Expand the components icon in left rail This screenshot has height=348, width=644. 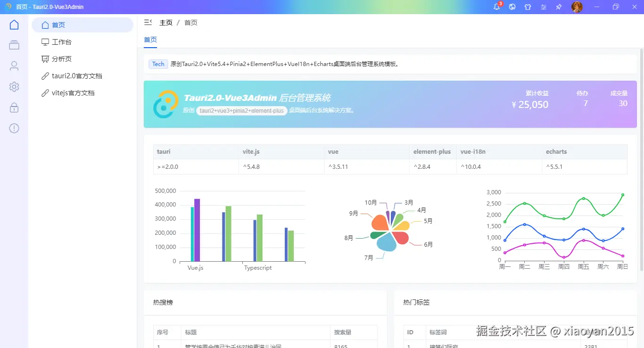pos(14,45)
